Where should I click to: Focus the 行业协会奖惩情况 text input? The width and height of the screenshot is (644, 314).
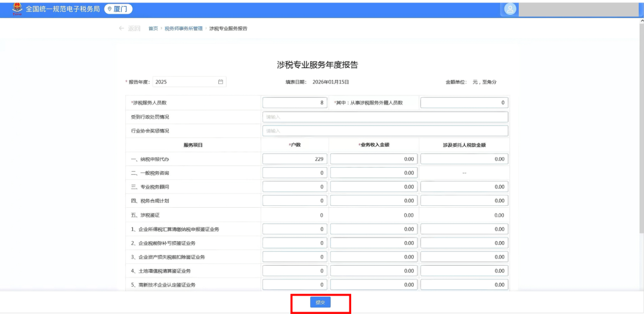tap(385, 131)
